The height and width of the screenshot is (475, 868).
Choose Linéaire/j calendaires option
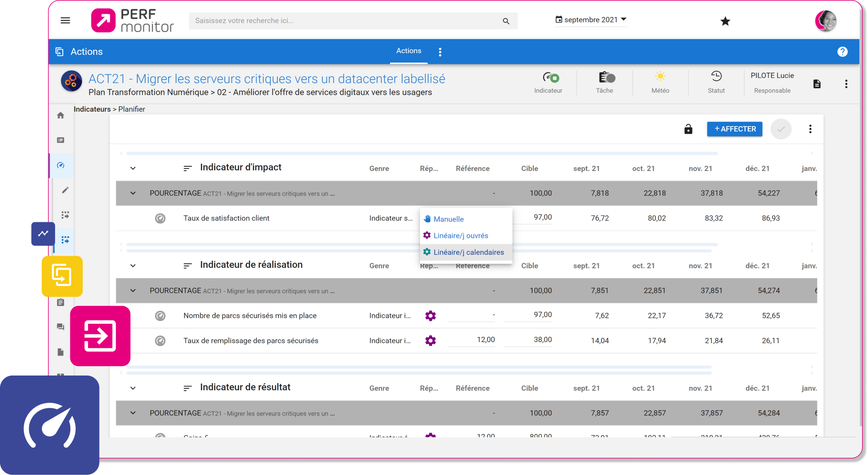tap(466, 252)
